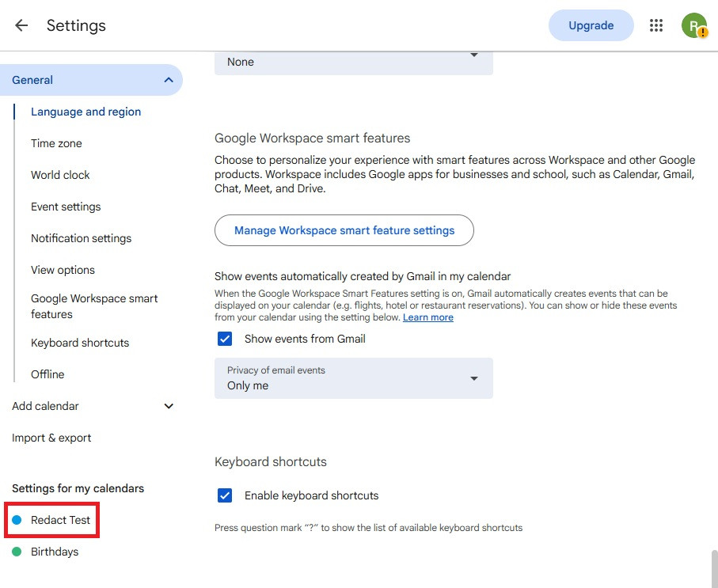
Task: Select View options in sidebar
Action: coord(63,270)
